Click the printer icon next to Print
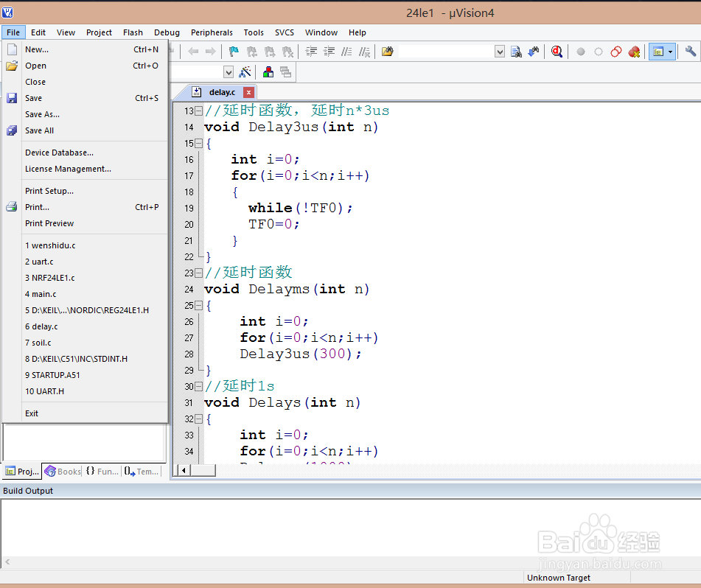The image size is (701, 588). pyautogui.click(x=12, y=207)
